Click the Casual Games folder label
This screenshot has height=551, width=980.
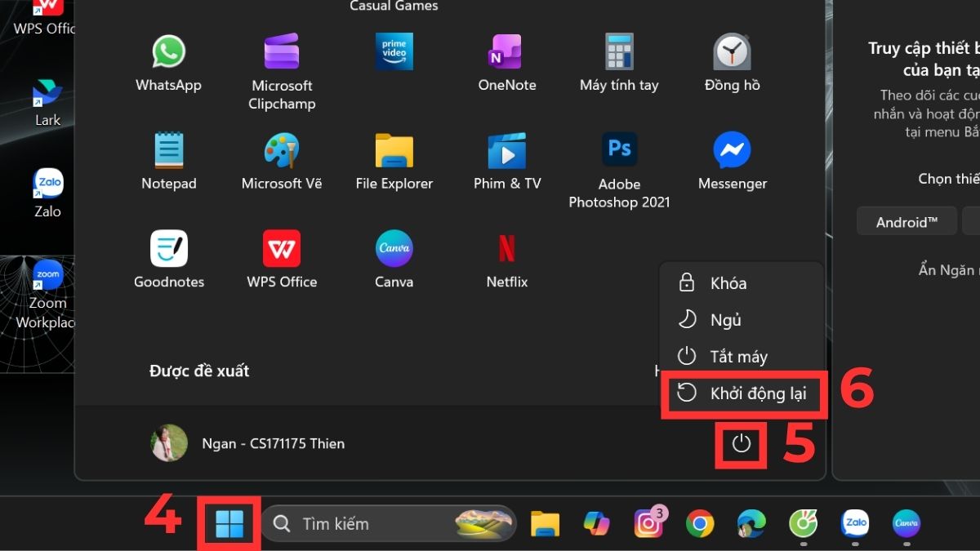(394, 6)
